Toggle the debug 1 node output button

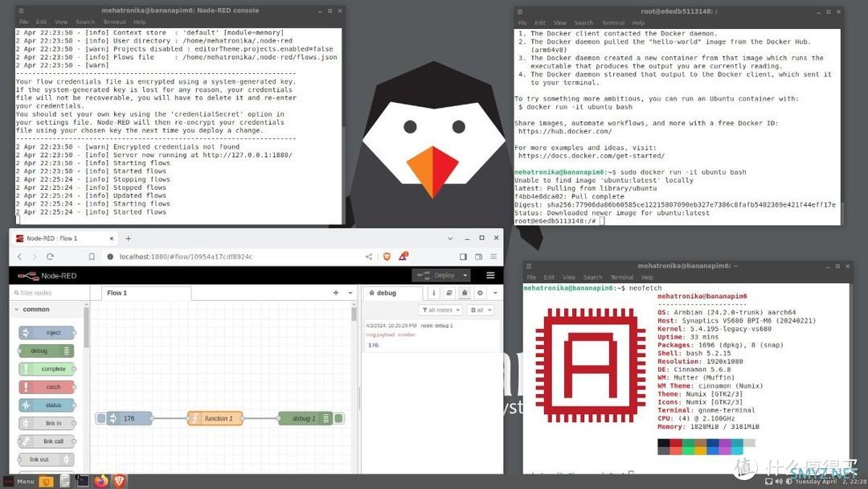tap(339, 418)
